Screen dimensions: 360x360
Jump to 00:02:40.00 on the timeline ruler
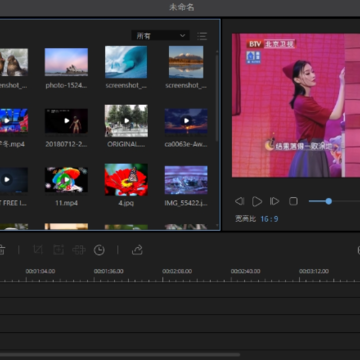245,271
